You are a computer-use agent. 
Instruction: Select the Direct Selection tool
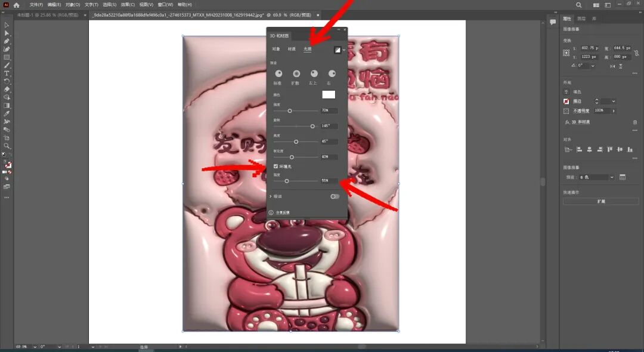7,33
